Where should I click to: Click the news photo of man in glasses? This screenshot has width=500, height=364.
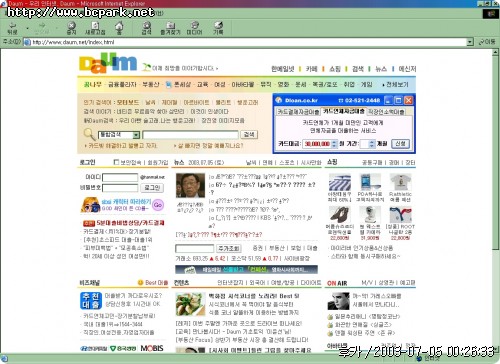pyautogui.click(x=190, y=186)
